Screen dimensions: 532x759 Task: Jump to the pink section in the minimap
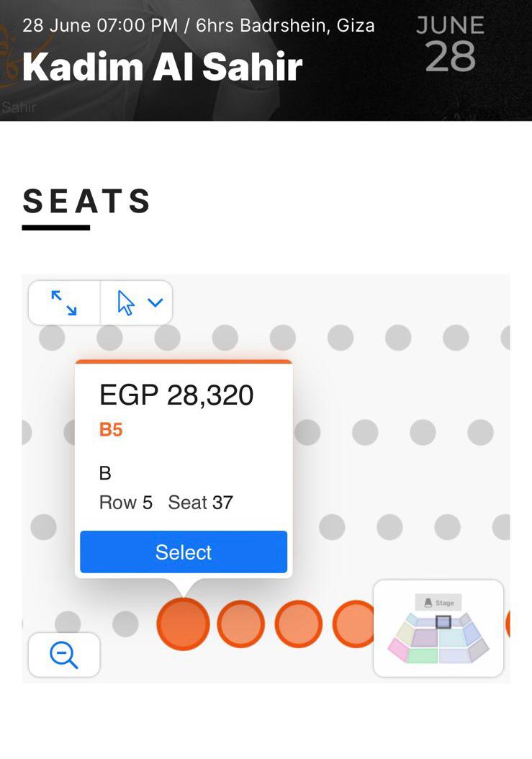(x=398, y=650)
